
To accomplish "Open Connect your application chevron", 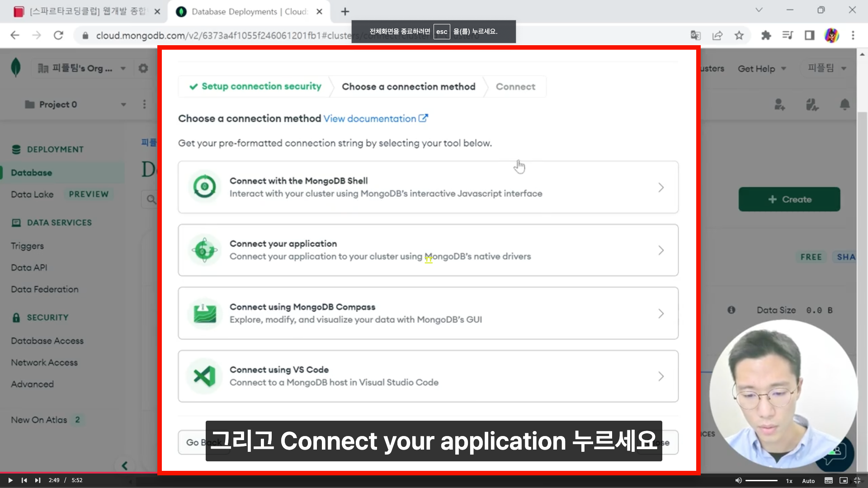I will click(x=661, y=250).
